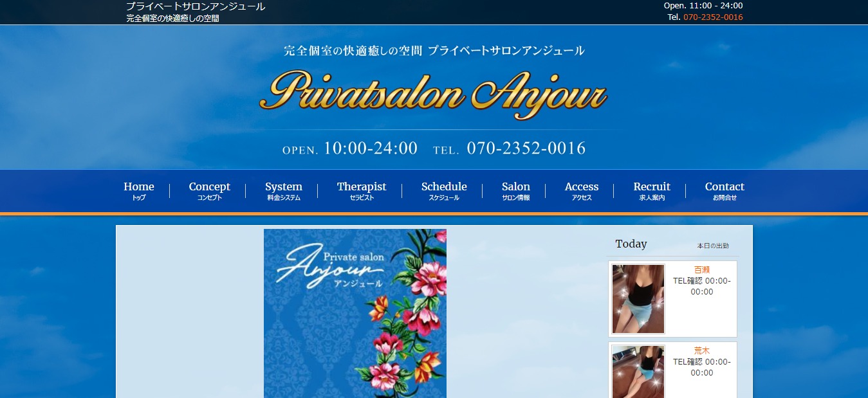Go to the System (料金システム) page

[x=283, y=190]
